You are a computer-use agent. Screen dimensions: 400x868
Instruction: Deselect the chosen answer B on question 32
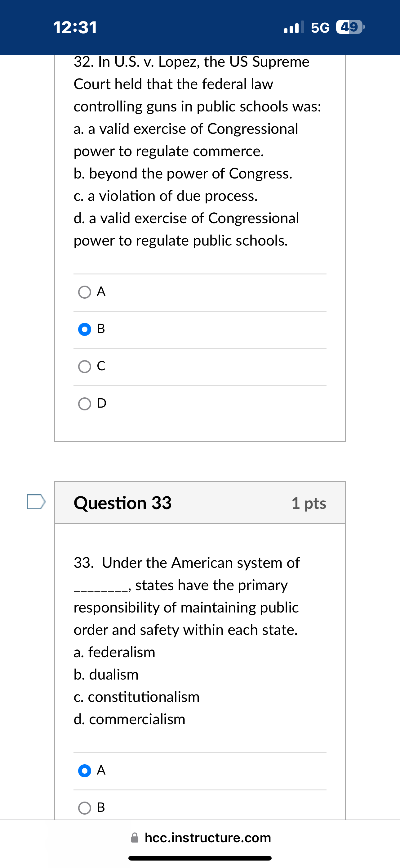(85, 329)
